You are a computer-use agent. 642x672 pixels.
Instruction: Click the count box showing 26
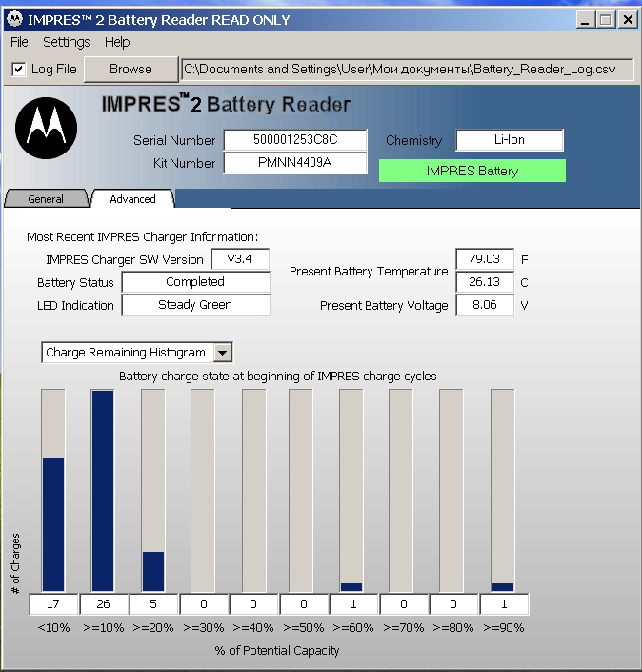click(103, 604)
